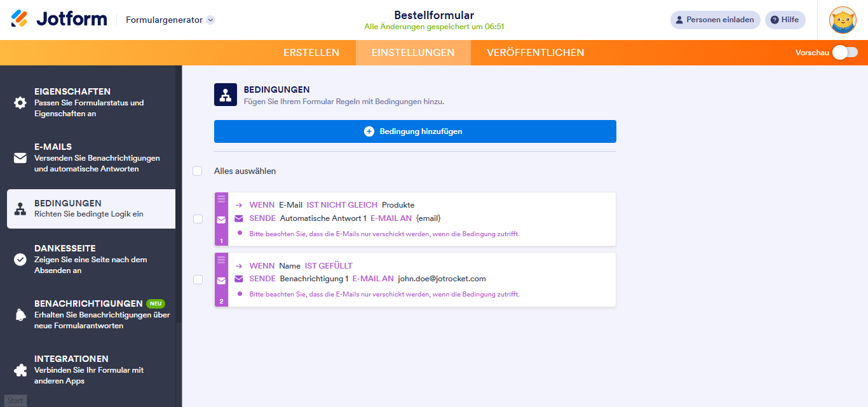
Task: Expand the Formulargenerator dropdown arrow
Action: (210, 20)
